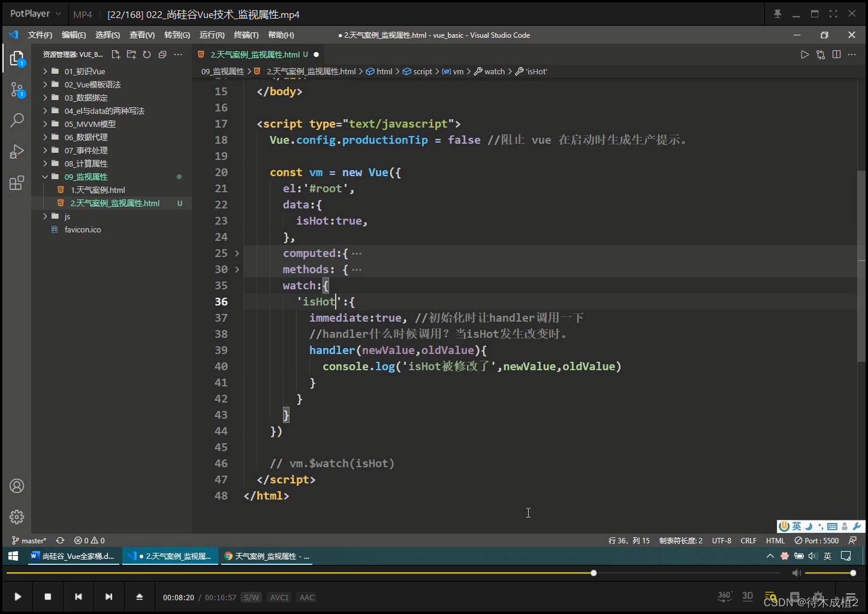Toggle PotPlayer fullscreen mode

833,14
